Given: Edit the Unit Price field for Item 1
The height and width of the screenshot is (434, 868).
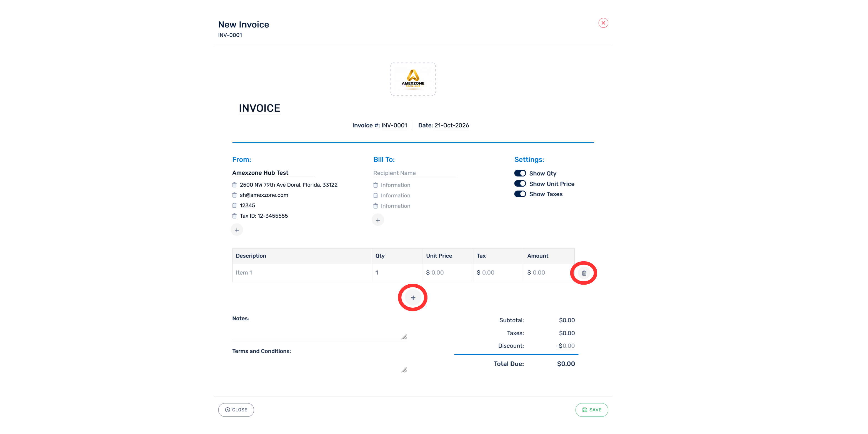Looking at the screenshot, I should pyautogui.click(x=448, y=273).
